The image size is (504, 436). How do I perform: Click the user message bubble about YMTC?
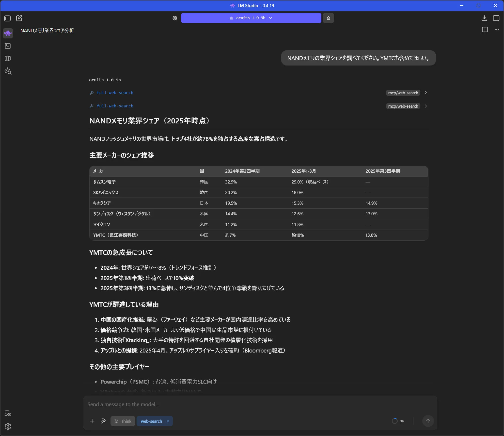(358, 58)
